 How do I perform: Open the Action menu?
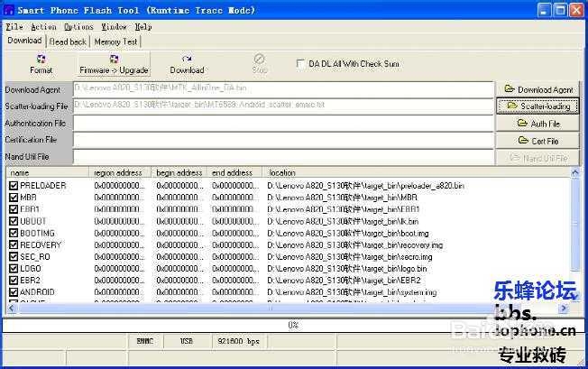pos(43,27)
